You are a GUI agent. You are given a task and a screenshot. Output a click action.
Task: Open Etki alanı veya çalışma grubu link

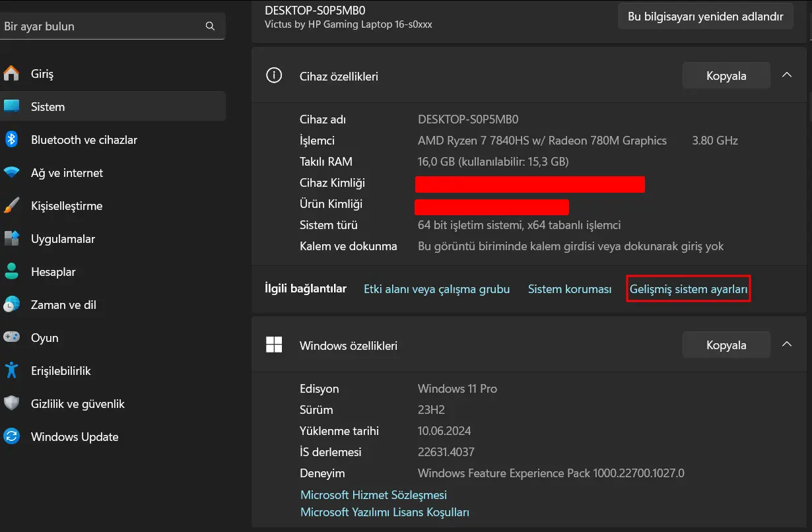pos(437,289)
